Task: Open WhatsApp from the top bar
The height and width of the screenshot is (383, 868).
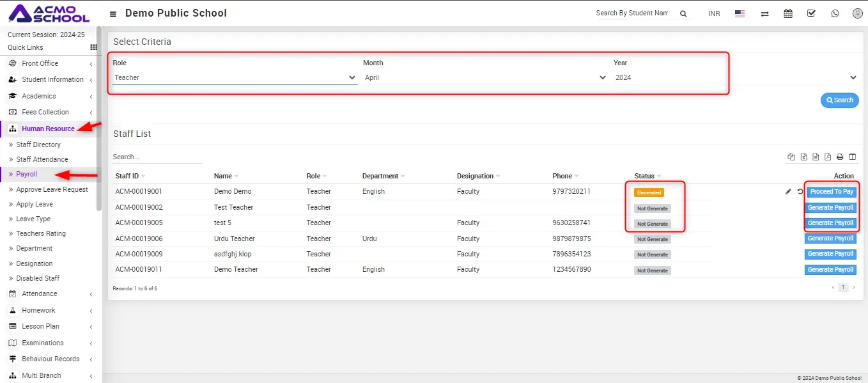Action: tap(834, 13)
